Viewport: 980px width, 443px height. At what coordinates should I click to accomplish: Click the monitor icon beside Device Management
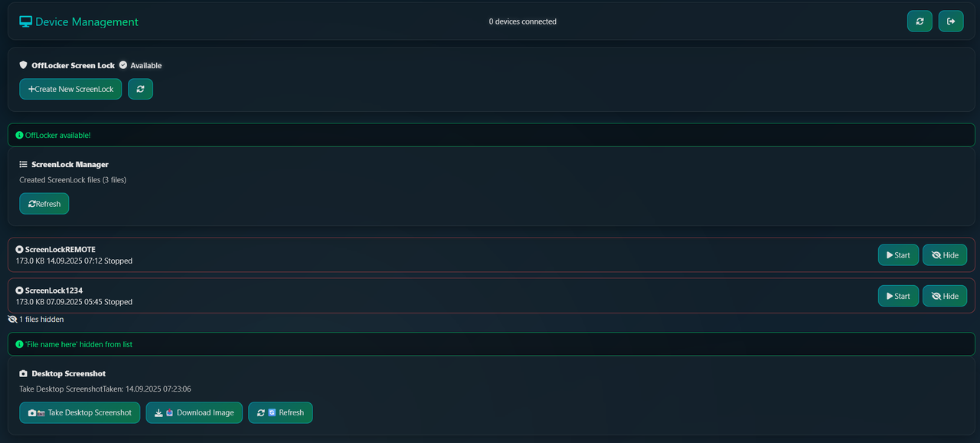pyautogui.click(x=26, y=22)
